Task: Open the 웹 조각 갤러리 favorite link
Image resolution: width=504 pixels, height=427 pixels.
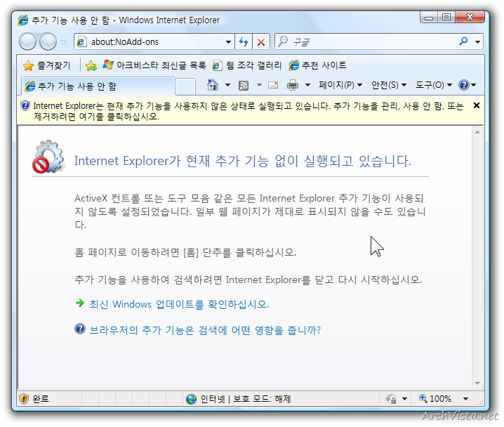Action: (x=247, y=65)
